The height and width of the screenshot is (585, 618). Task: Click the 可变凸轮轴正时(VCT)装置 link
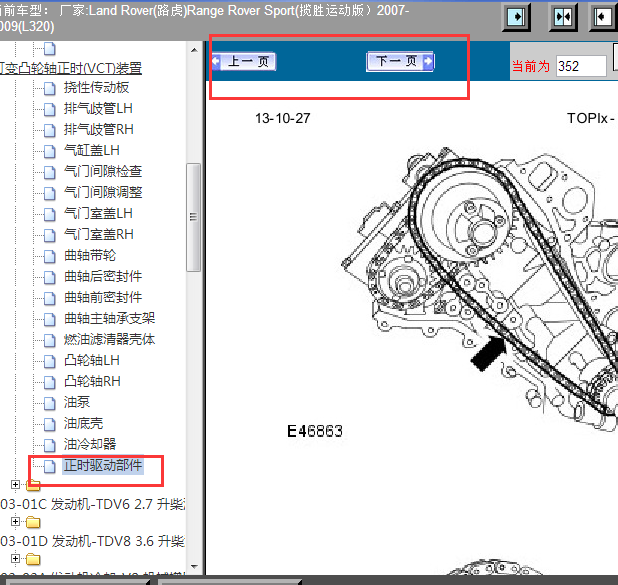[x=71, y=68]
